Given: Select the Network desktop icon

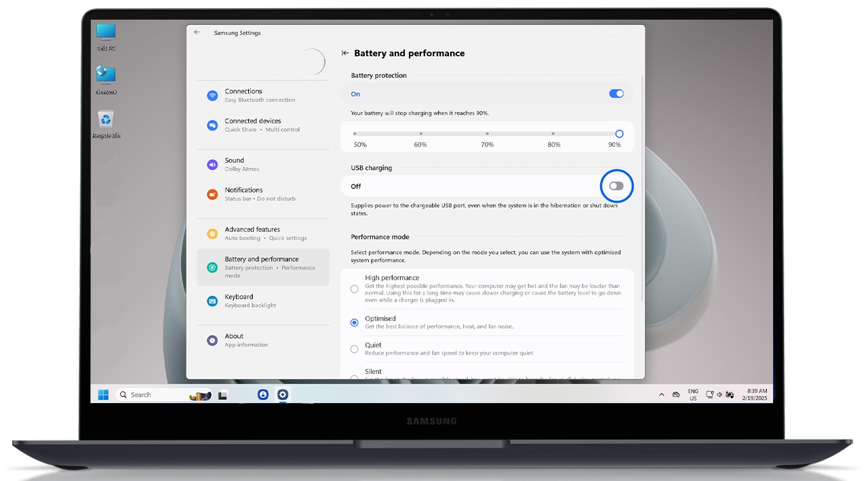Looking at the screenshot, I should [106, 80].
